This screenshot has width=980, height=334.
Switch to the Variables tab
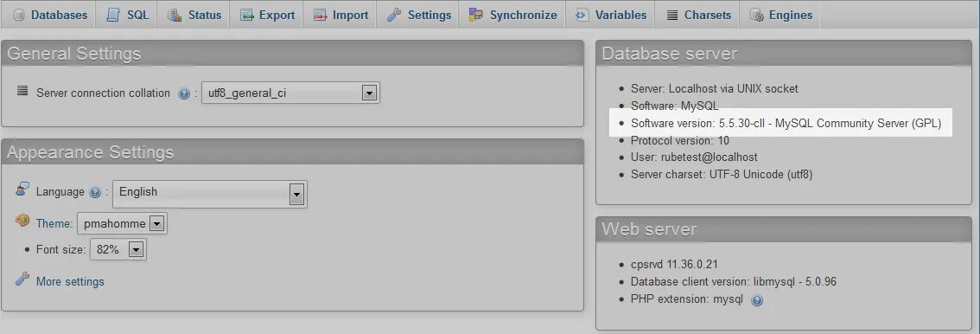point(610,15)
